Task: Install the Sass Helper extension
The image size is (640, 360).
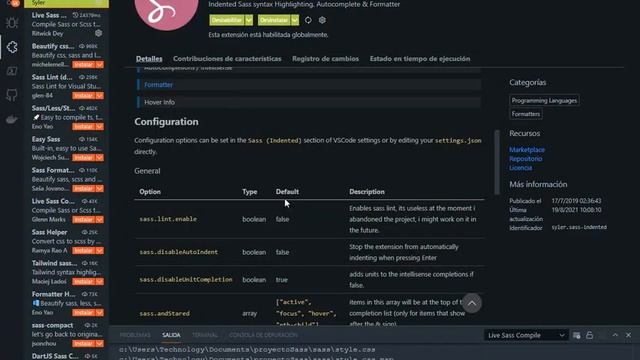Action: pyautogui.click(x=84, y=251)
